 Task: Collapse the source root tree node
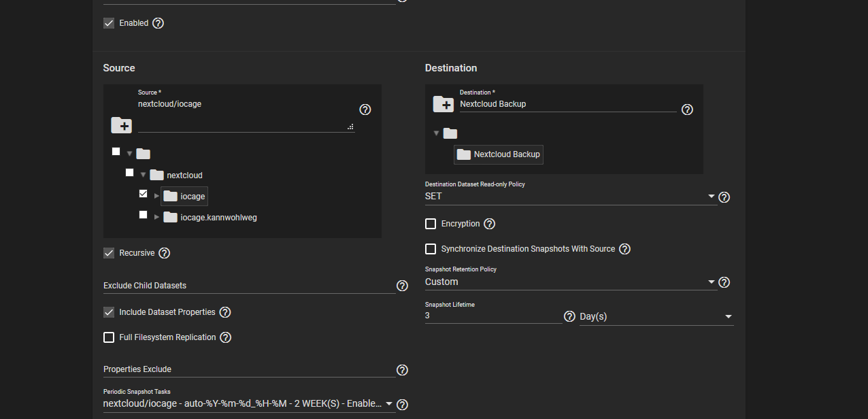coord(129,154)
